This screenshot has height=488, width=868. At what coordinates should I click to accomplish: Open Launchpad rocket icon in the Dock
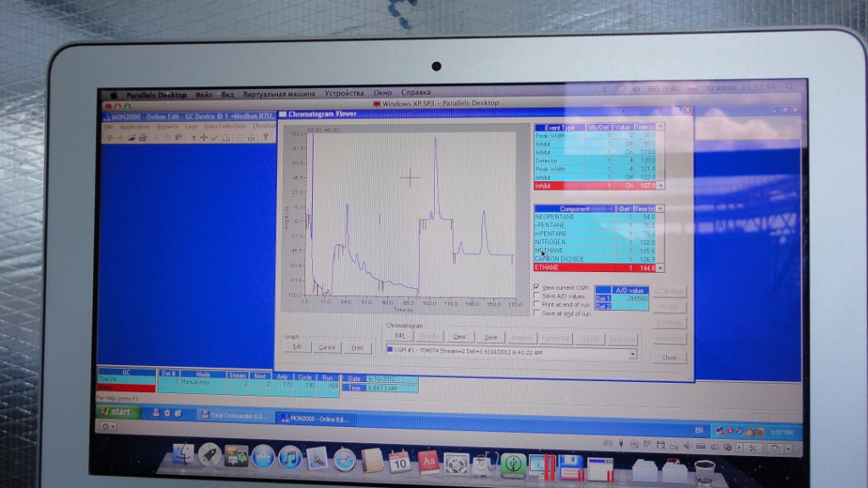tap(209, 456)
